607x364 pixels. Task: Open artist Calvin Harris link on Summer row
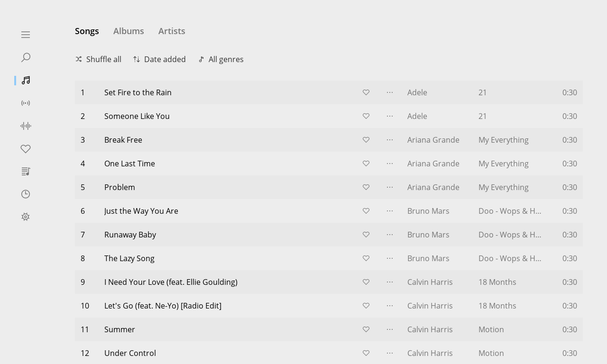[x=430, y=329]
